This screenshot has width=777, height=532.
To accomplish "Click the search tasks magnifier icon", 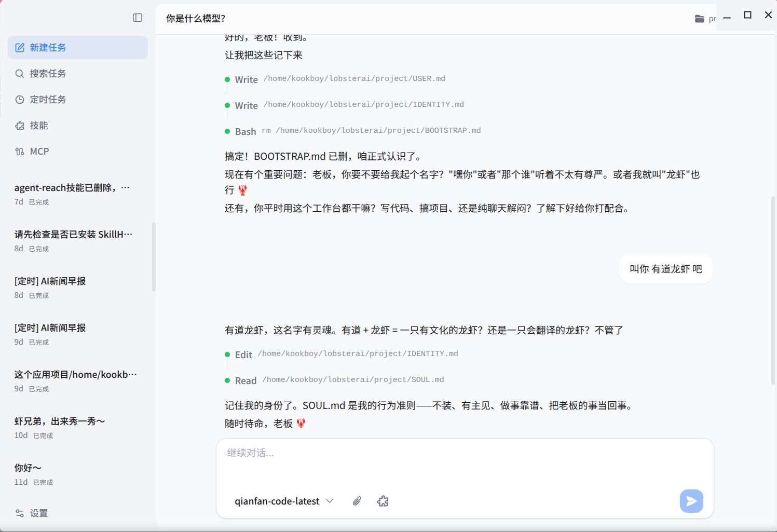I will click(x=20, y=74).
